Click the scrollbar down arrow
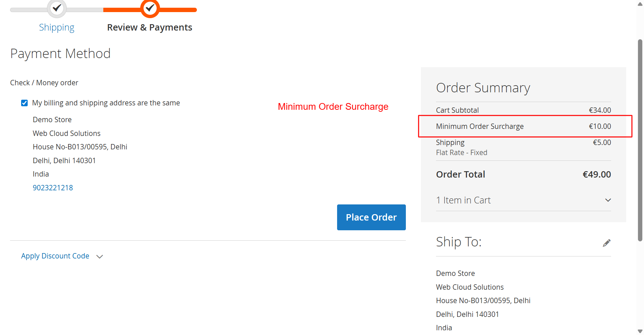The width and height of the screenshot is (644, 335). pos(640,331)
